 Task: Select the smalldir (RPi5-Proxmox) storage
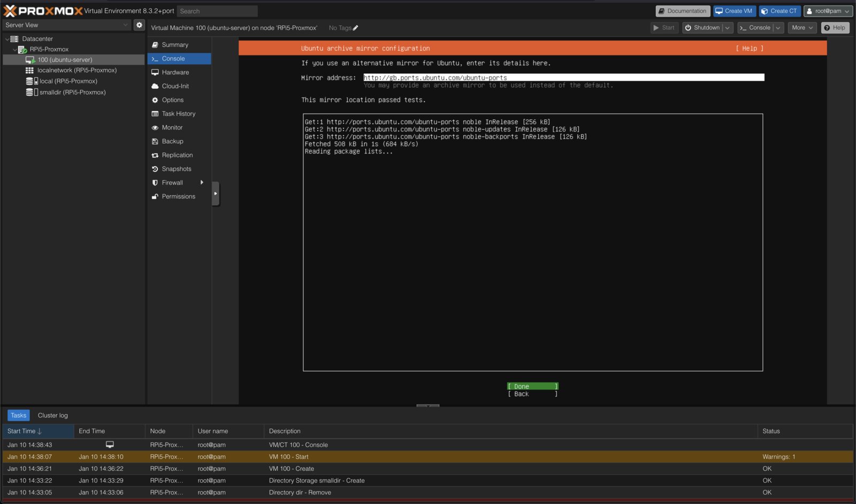73,92
